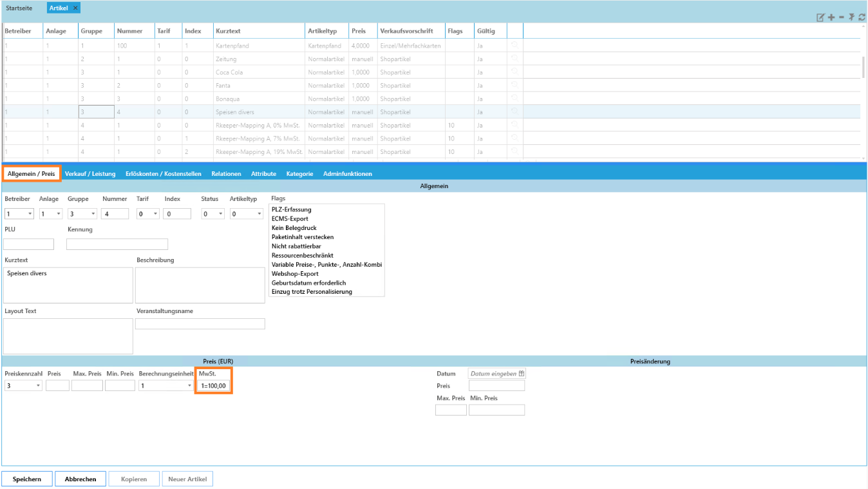The image size is (868, 489).
Task: Click the PLU input field
Action: (x=28, y=244)
